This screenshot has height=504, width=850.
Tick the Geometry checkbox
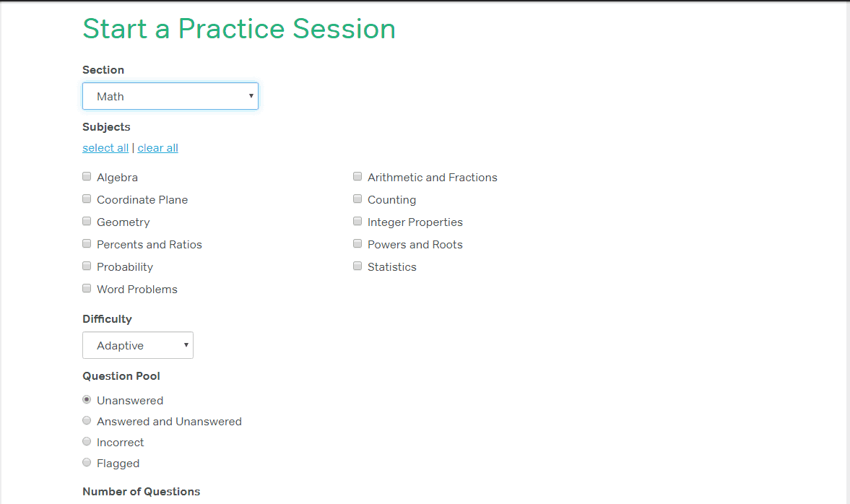(87, 221)
